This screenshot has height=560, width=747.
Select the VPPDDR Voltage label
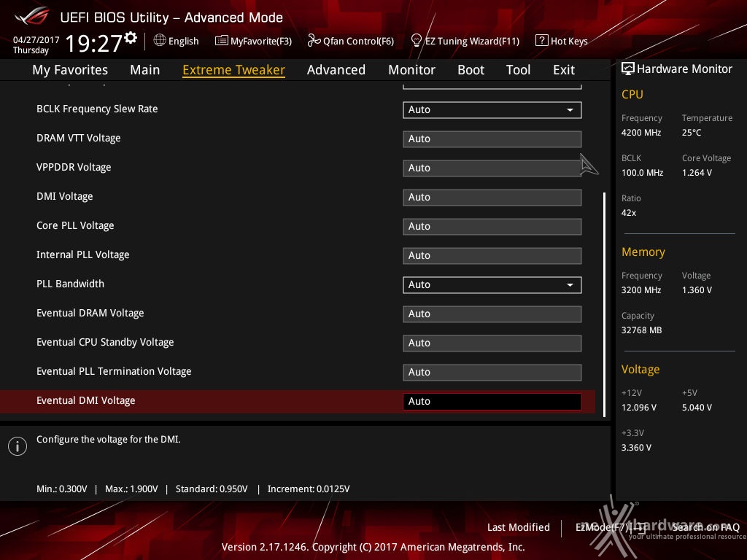74,167
